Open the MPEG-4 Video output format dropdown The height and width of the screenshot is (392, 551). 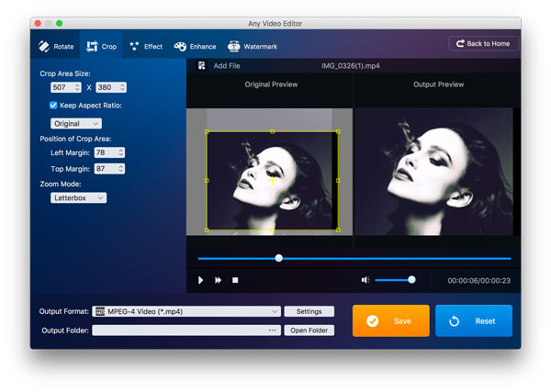coord(186,311)
